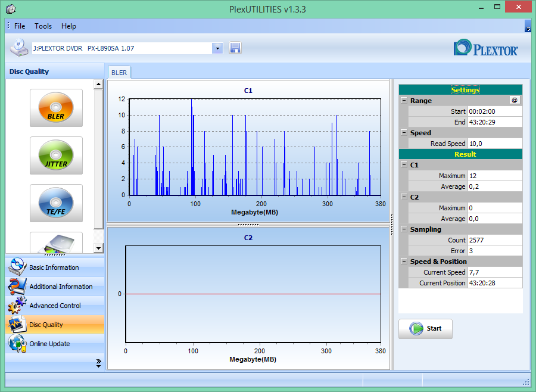Click the Online Update globe icon

(17, 343)
